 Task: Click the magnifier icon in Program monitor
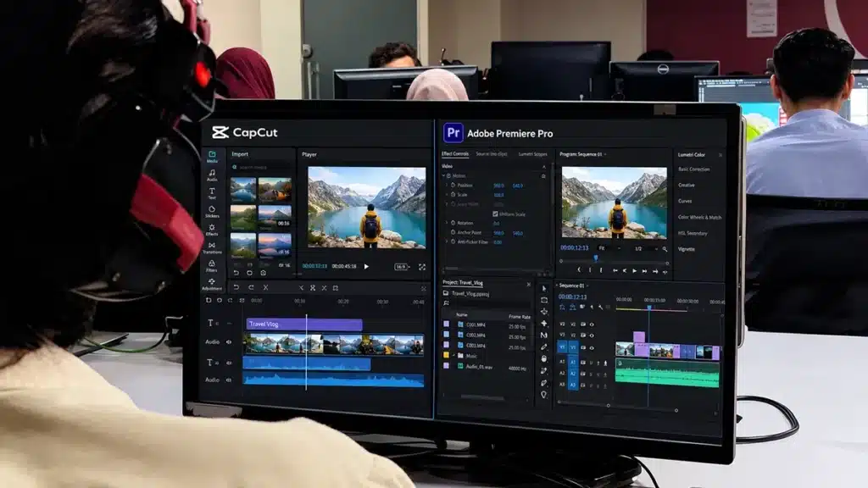665,249
